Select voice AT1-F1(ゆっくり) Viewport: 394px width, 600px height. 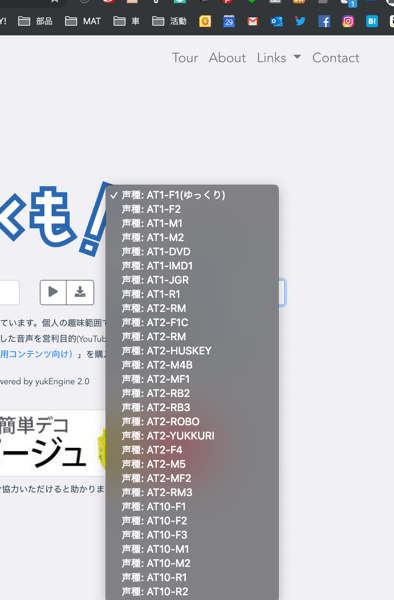(x=192, y=195)
